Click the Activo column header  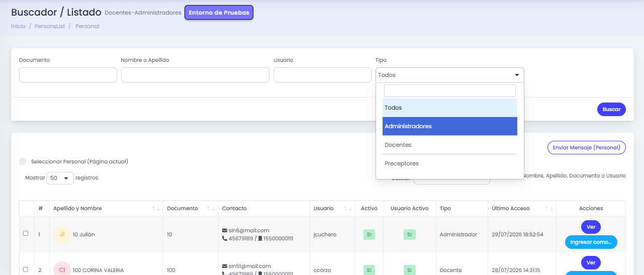pos(369,208)
